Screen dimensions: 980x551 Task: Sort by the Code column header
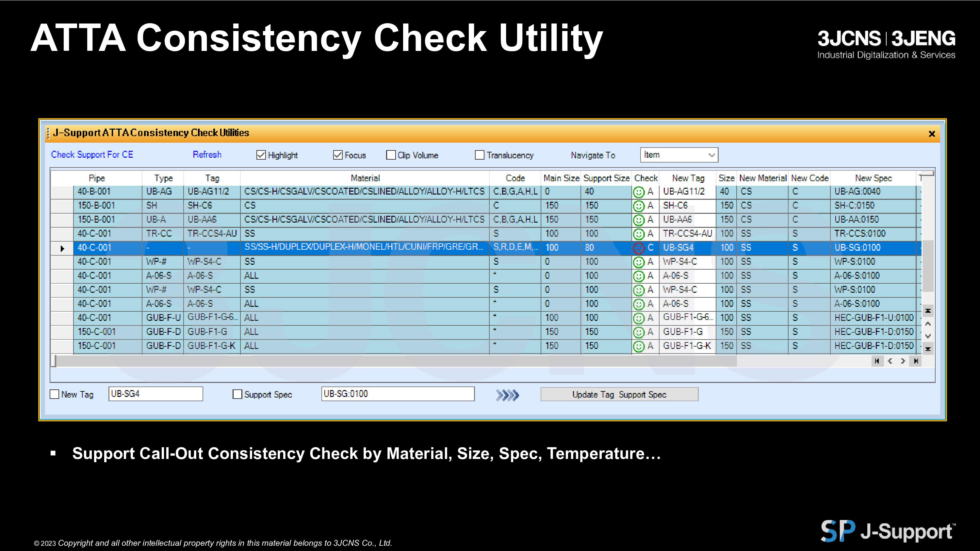point(515,178)
